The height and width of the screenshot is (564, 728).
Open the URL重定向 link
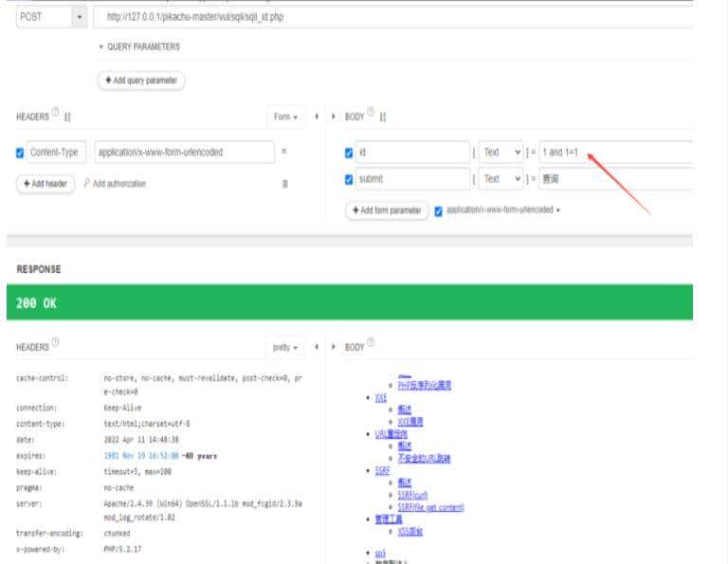391,434
